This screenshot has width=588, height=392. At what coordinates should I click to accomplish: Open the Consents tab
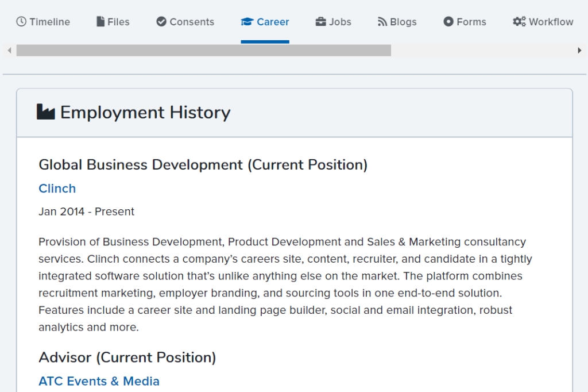click(185, 22)
